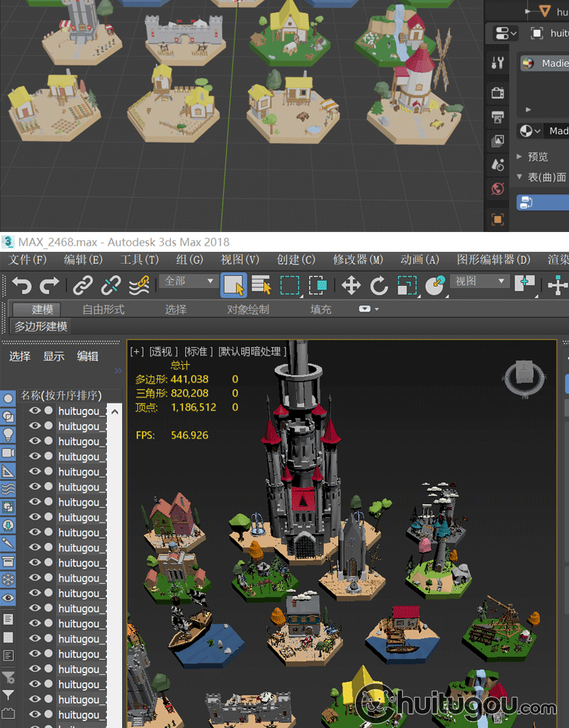Open the 全部 selection filter dropdown
Viewport: 569px width, 728px height.
coord(190,281)
